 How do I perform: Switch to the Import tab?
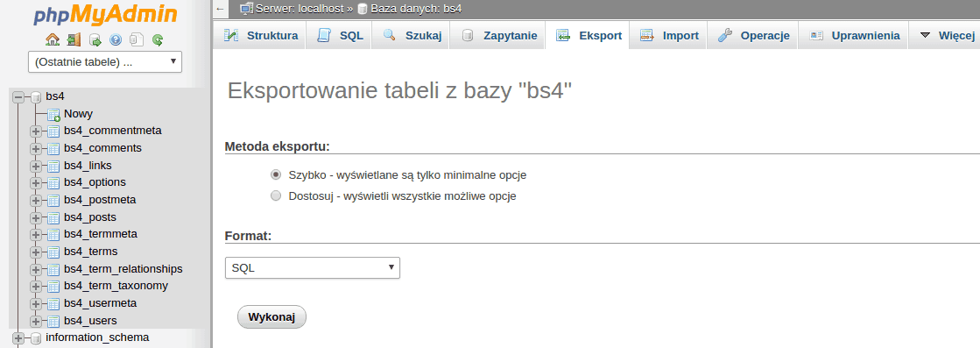(668, 36)
